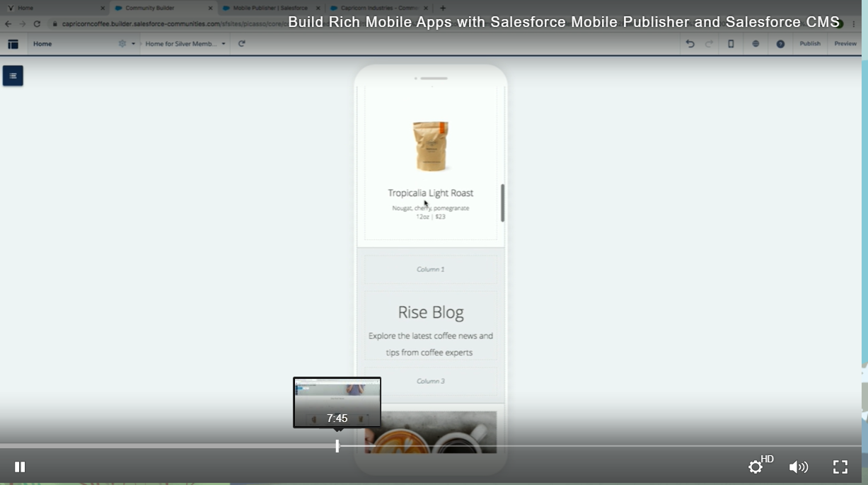The height and width of the screenshot is (485, 868).
Task: Mute the video volume
Action: (x=799, y=467)
